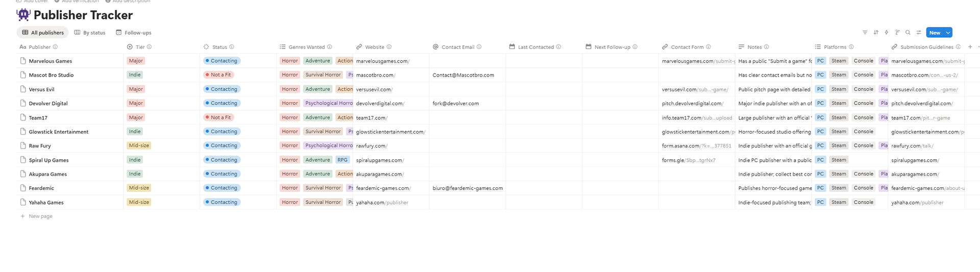This screenshot has width=980, height=272.
Task: Open Tier dropdown for Raw Fury
Action: coord(139,145)
